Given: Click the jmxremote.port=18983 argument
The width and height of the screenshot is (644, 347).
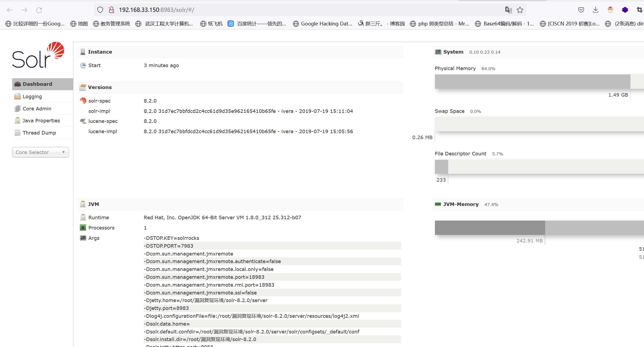Looking at the screenshot, I should (204, 277).
